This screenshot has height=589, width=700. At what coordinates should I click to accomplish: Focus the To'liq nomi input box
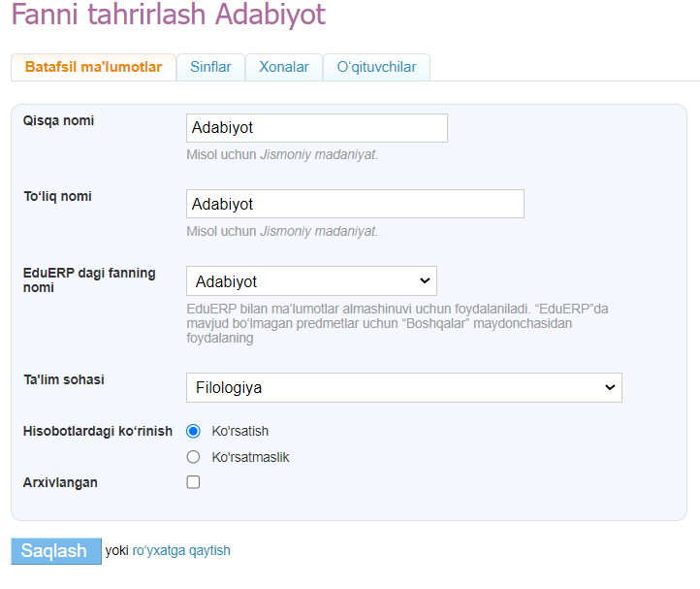tap(355, 204)
